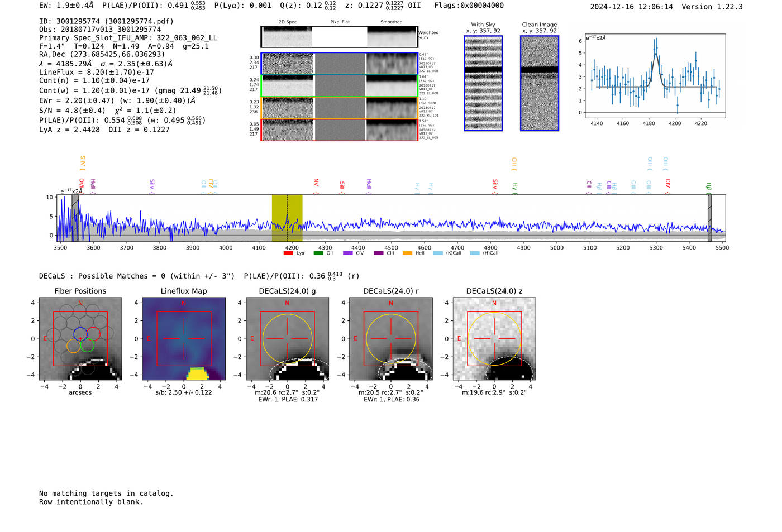Click the Pixel Flat column header

pyautogui.click(x=340, y=22)
